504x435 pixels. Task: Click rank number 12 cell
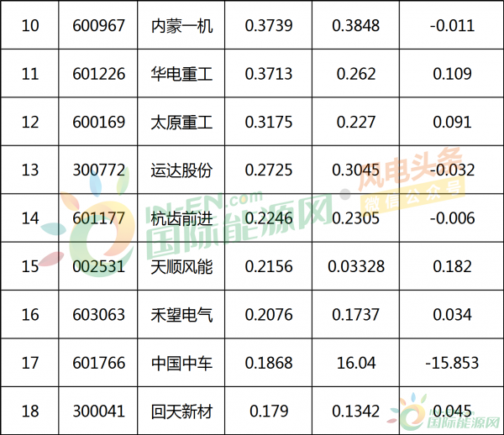tap(30, 122)
